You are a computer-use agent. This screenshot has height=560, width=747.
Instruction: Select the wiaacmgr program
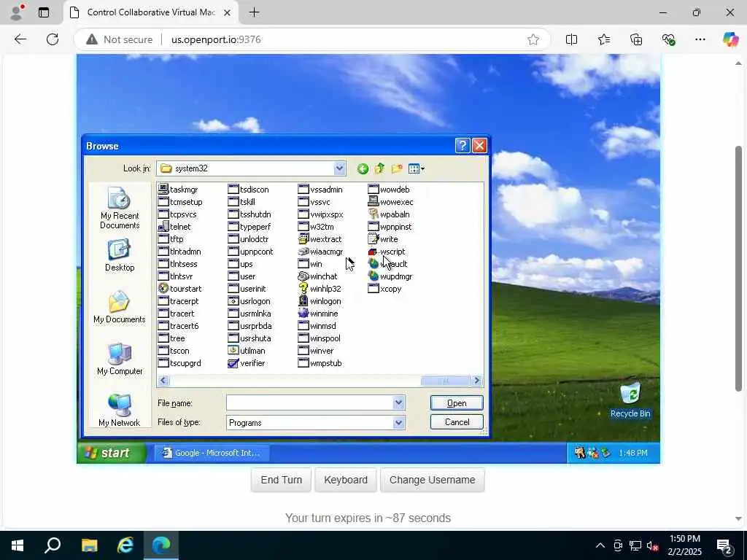pos(321,252)
